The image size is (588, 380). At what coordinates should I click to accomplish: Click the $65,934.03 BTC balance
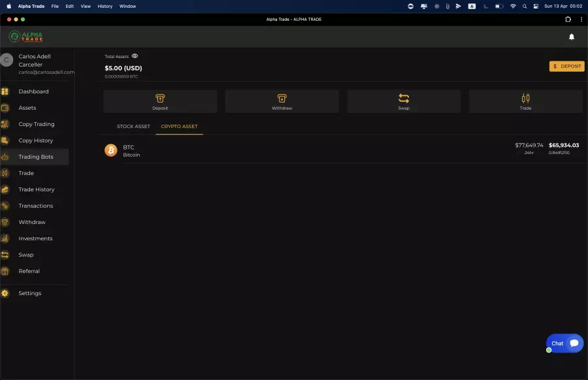tap(564, 145)
